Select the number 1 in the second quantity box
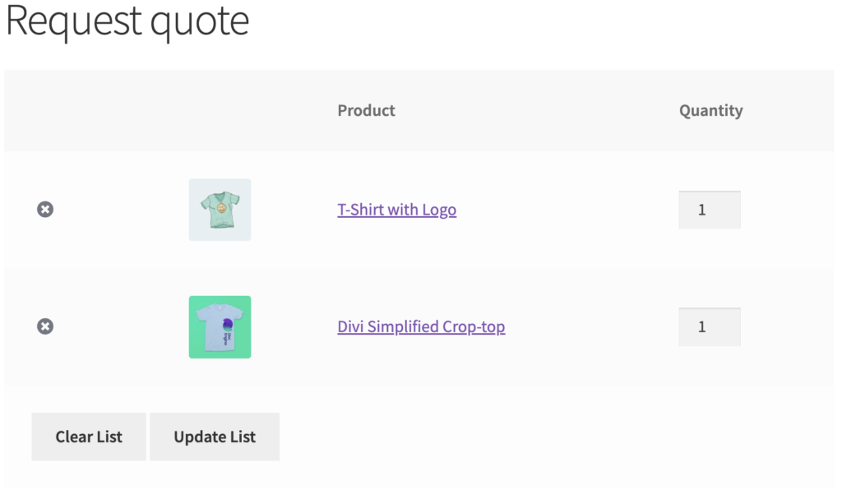Viewport: 842px width, 504px height. tap(702, 327)
